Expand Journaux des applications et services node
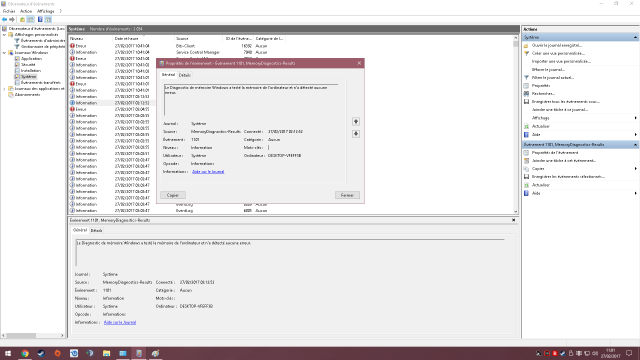 click(4, 89)
